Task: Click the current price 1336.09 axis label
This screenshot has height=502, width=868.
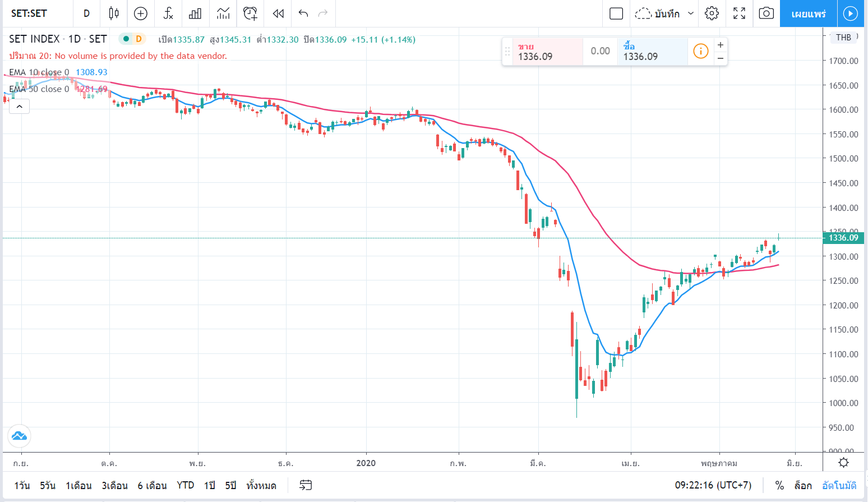Action: [x=843, y=238]
